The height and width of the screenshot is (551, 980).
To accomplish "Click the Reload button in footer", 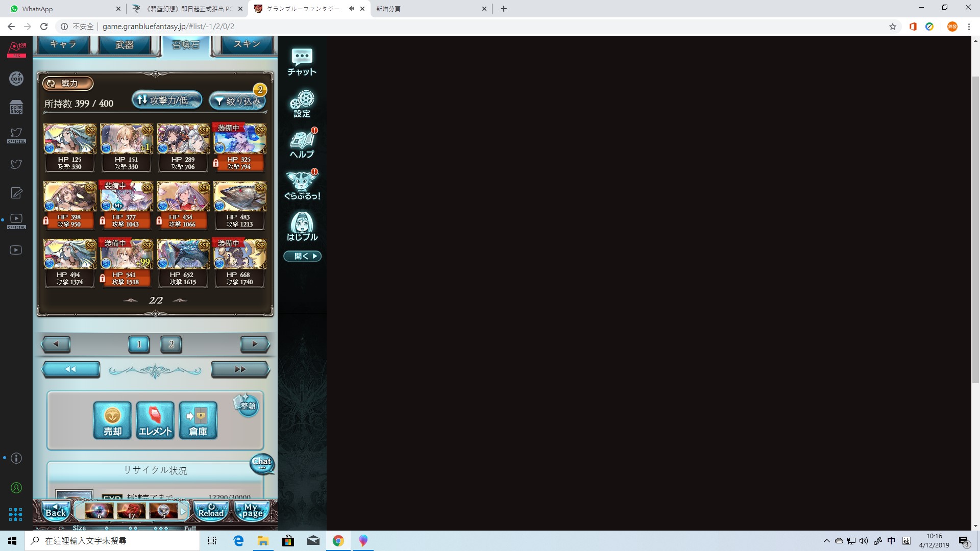I will click(211, 511).
